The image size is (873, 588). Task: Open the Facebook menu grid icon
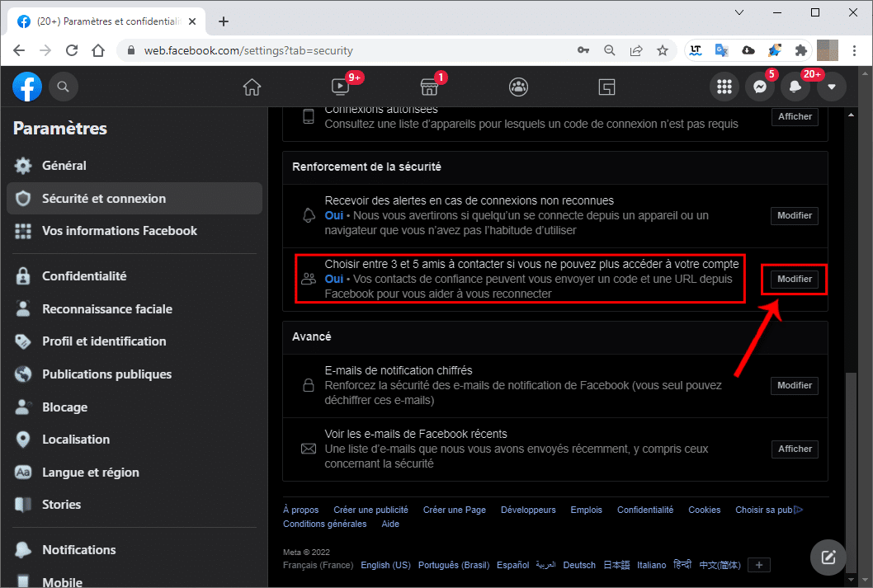pyautogui.click(x=724, y=87)
